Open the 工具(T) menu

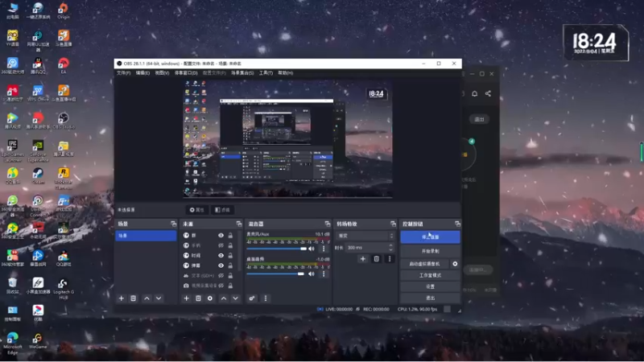tap(266, 73)
